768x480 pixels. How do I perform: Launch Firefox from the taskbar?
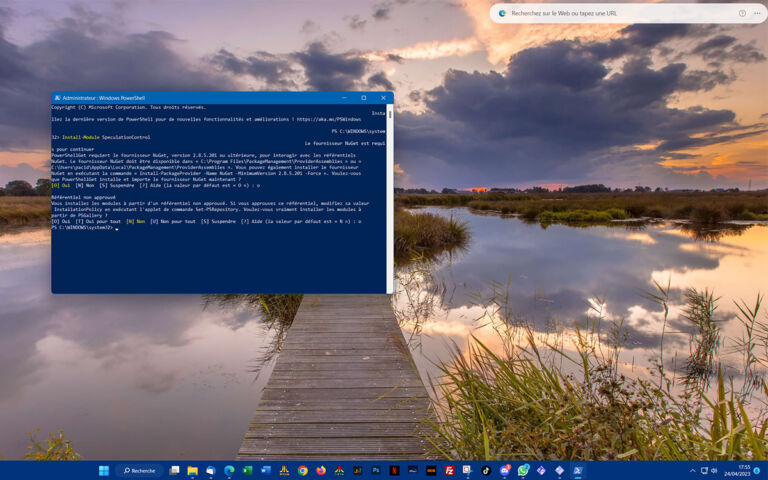click(321, 471)
